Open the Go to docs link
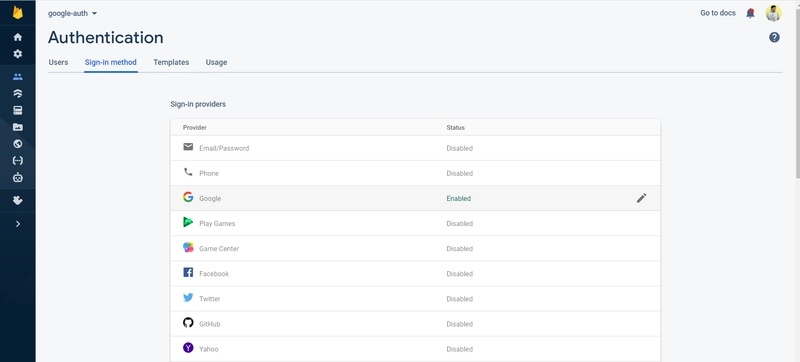Screen dimensions: 800x362 pyautogui.click(x=718, y=13)
